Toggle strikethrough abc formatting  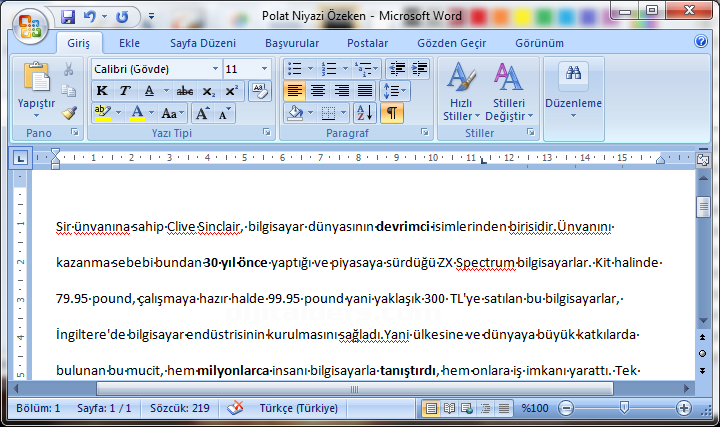point(185,91)
